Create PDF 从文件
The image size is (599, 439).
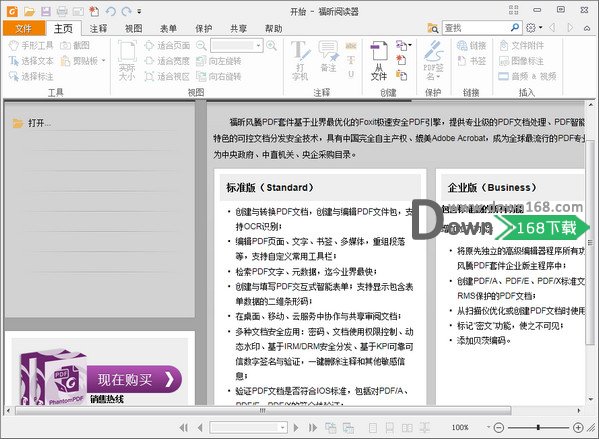pos(379,60)
